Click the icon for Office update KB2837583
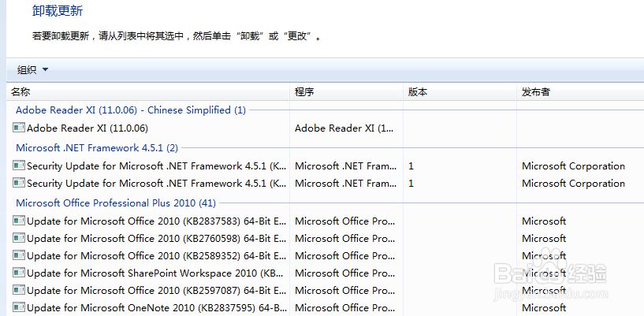The height and width of the screenshot is (316, 644). 19,221
